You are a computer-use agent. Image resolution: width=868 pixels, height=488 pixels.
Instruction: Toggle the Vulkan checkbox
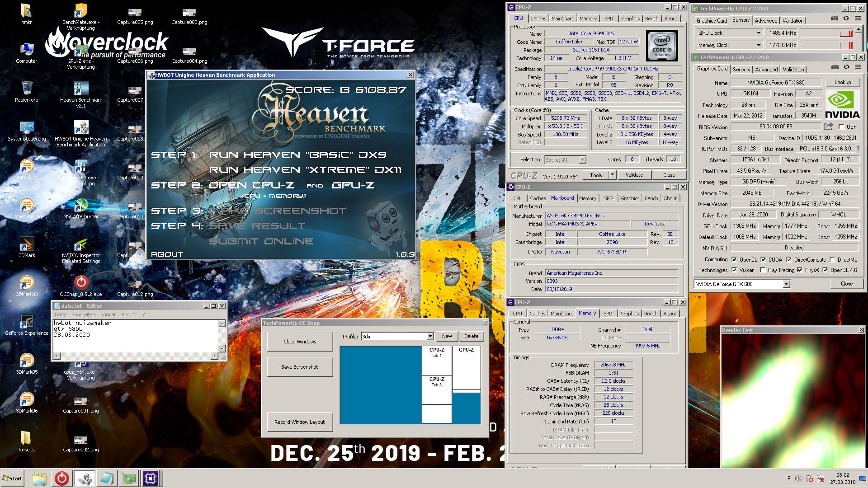[734, 270]
